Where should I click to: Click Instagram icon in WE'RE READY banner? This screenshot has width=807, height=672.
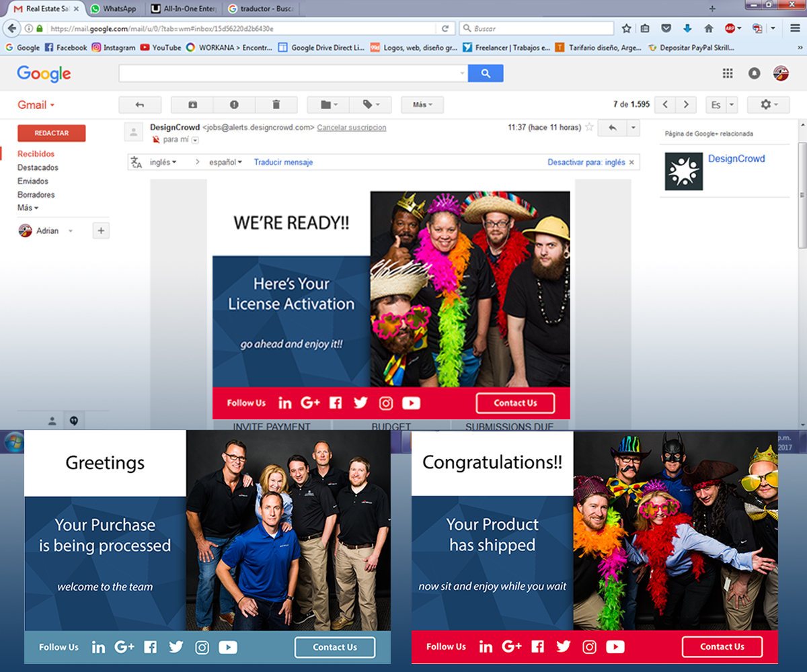coord(386,403)
